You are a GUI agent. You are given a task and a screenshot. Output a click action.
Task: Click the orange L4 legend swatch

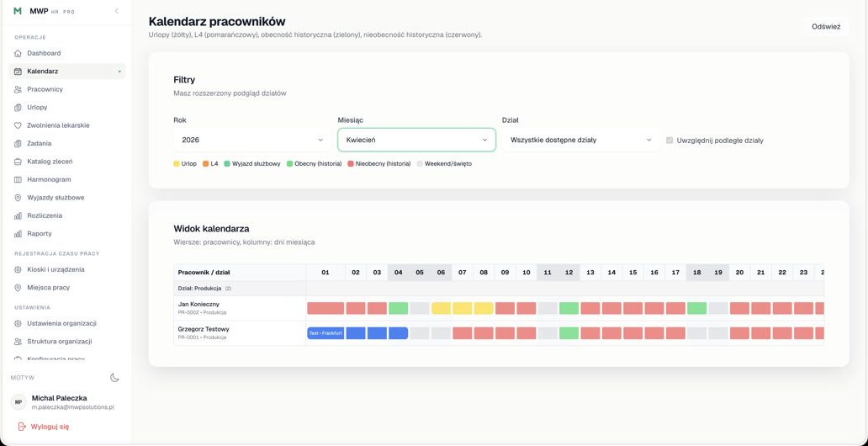[x=205, y=164]
